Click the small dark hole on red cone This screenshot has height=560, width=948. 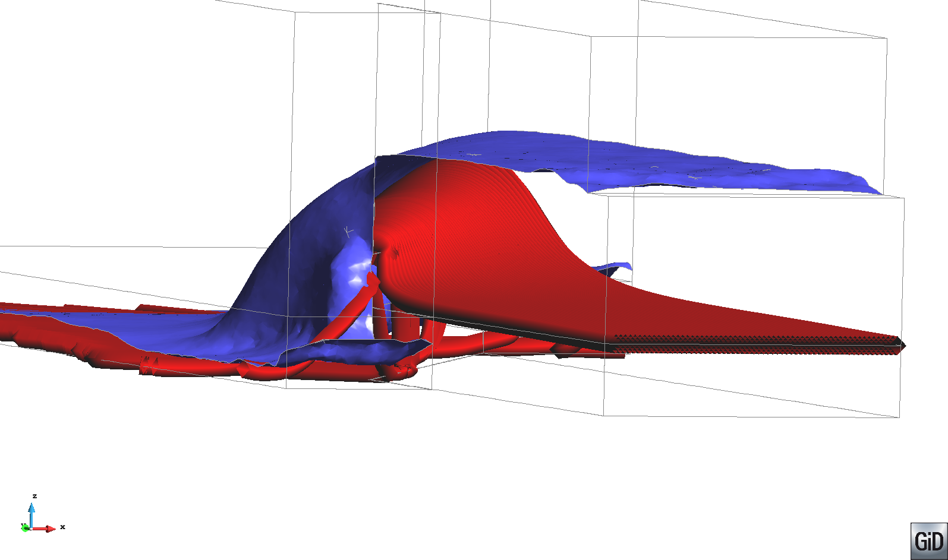click(x=395, y=254)
